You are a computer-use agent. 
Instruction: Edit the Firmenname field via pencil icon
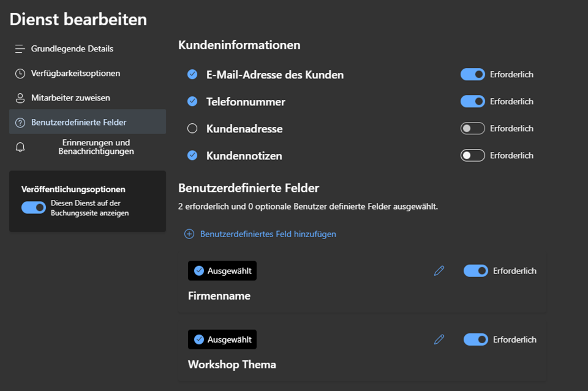pyautogui.click(x=439, y=270)
